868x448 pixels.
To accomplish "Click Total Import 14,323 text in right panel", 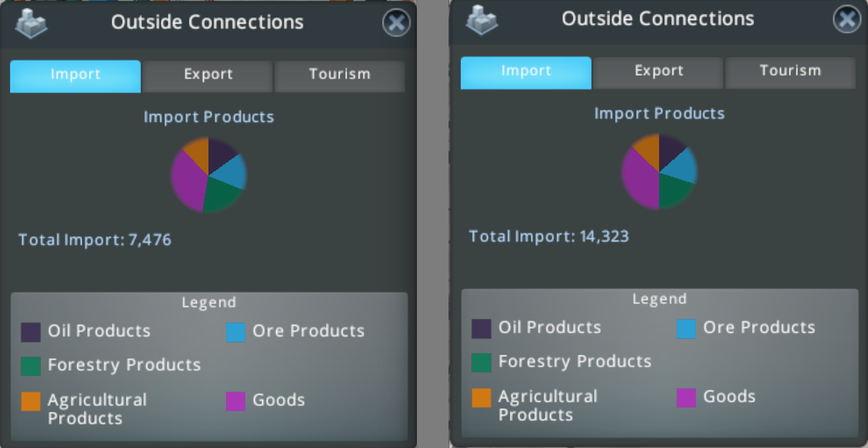I will pyautogui.click(x=549, y=237).
